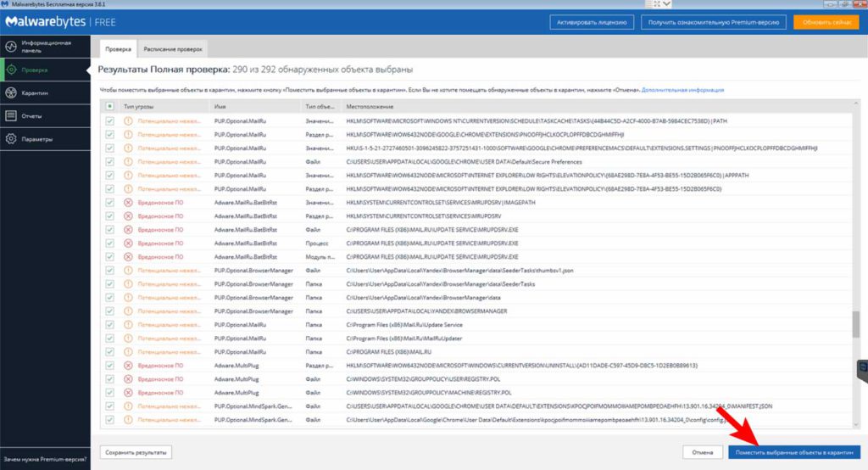Select the Проверка scan target icon in sidebar

(x=11, y=70)
